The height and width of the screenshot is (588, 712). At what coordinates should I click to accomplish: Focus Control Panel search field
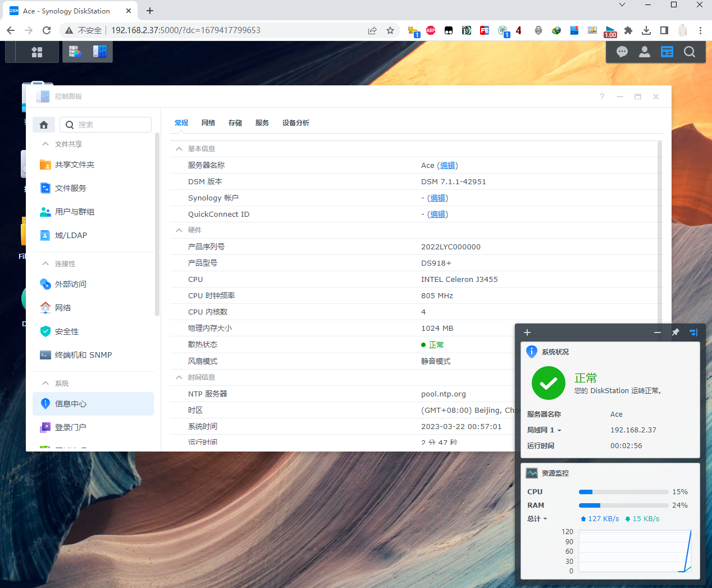[x=106, y=125]
